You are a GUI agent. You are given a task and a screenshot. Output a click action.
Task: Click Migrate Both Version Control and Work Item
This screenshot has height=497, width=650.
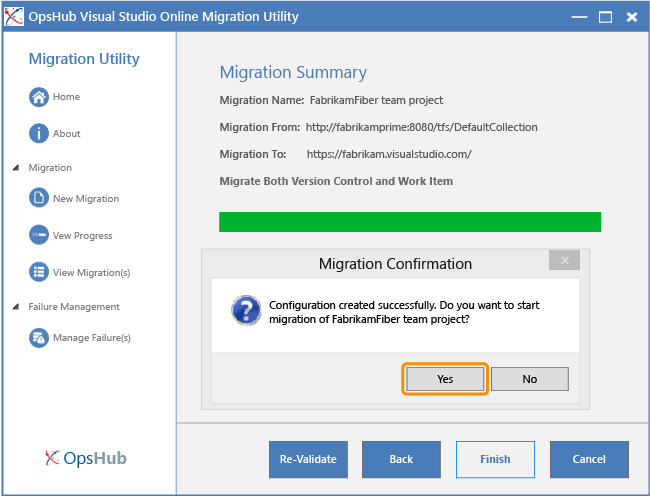(x=336, y=181)
